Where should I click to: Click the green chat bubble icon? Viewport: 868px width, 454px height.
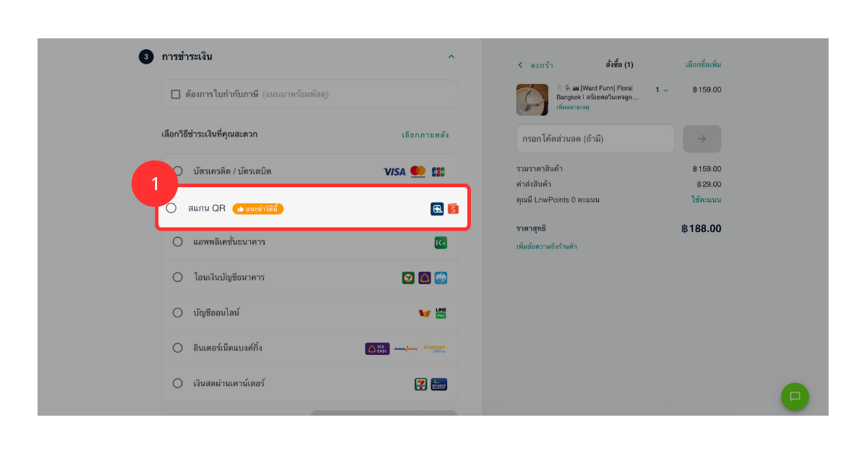[x=794, y=396]
